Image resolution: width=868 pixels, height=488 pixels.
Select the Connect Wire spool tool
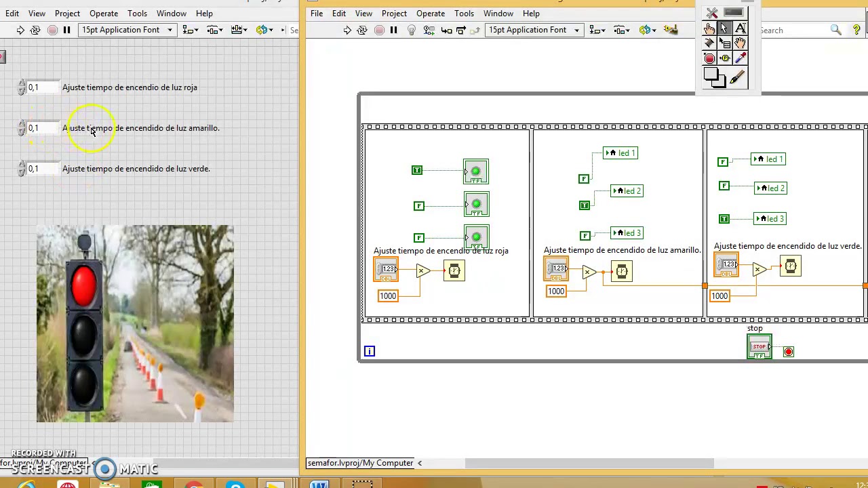[709, 43]
